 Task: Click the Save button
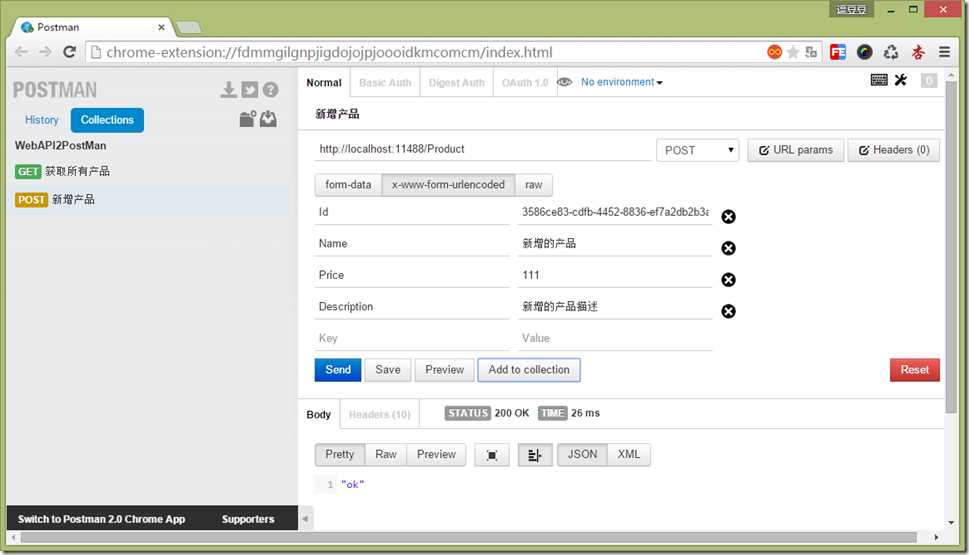(387, 370)
